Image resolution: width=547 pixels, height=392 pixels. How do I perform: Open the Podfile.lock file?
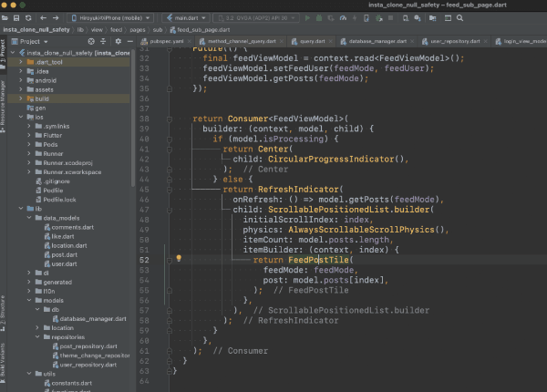pos(59,200)
